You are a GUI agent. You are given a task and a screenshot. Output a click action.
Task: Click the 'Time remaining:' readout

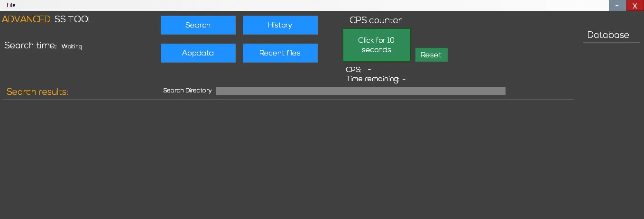tap(376, 79)
